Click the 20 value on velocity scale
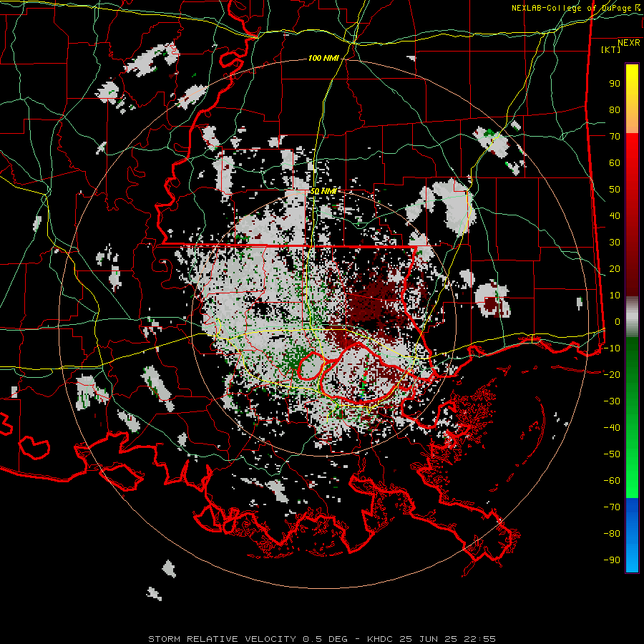 click(x=615, y=268)
